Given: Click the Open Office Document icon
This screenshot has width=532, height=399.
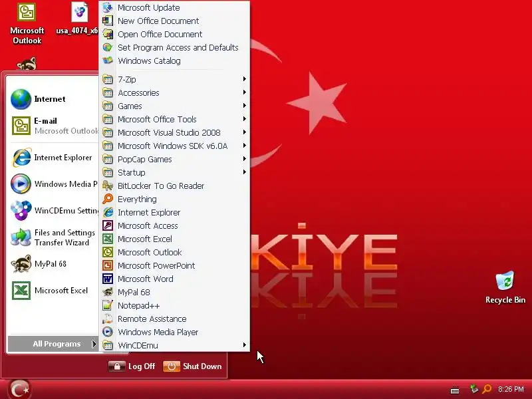Looking at the screenshot, I should tap(108, 34).
